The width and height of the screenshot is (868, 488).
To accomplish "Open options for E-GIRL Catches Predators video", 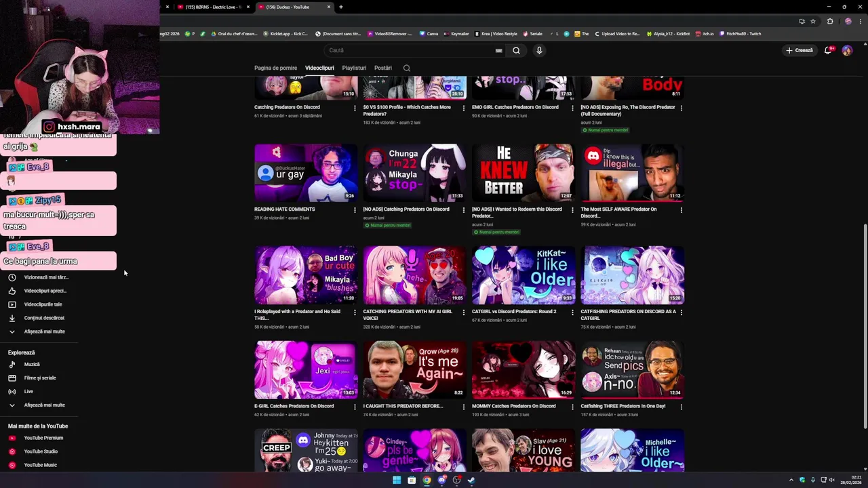I will point(355,407).
